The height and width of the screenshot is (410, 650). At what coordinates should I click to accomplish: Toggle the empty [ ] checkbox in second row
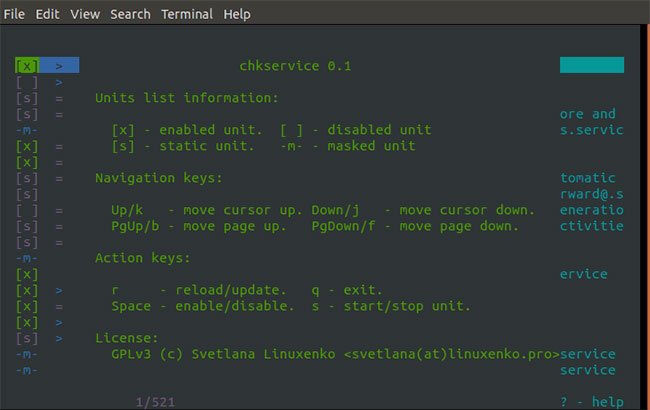(27, 82)
